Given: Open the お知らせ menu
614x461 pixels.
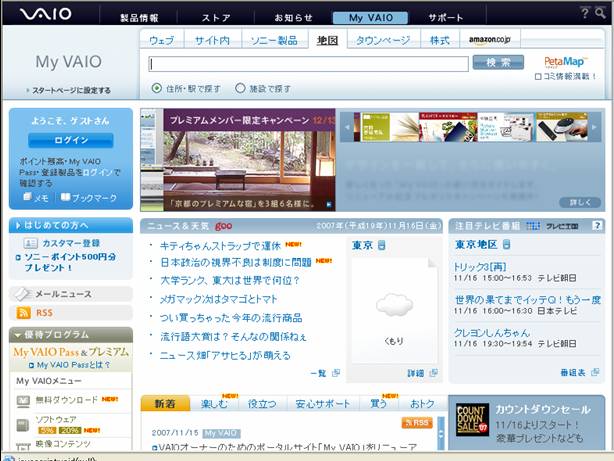Looking at the screenshot, I should coord(293,18).
